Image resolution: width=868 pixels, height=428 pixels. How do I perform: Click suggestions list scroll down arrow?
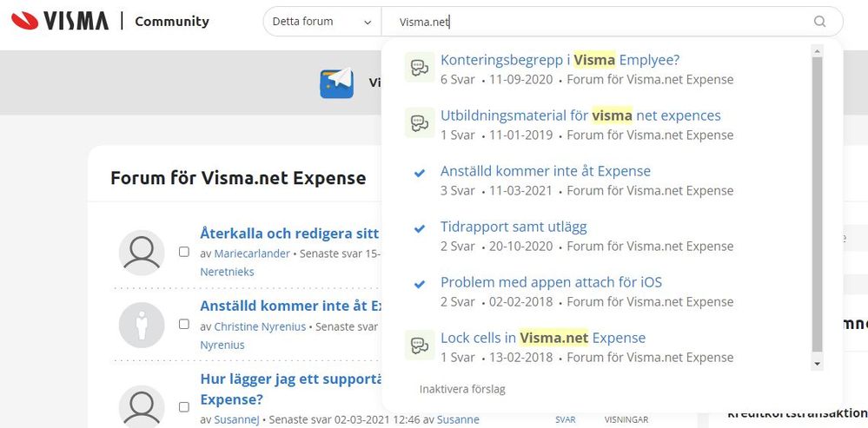click(x=817, y=364)
